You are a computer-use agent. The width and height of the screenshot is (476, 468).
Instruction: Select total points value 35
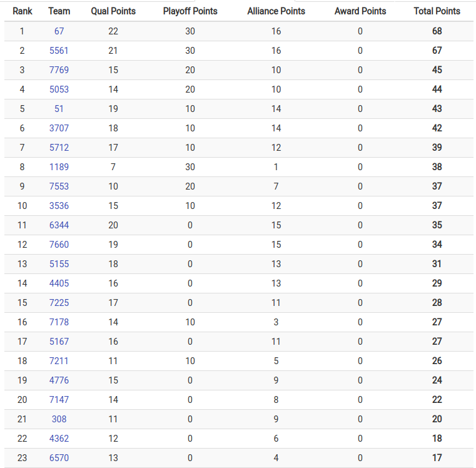(437, 225)
